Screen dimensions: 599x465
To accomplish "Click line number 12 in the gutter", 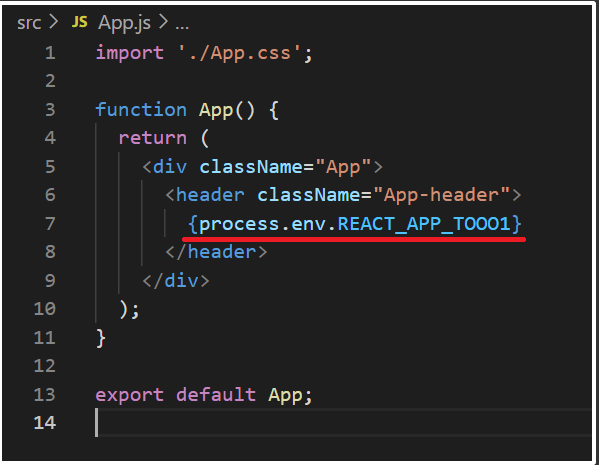I will click(45, 366).
